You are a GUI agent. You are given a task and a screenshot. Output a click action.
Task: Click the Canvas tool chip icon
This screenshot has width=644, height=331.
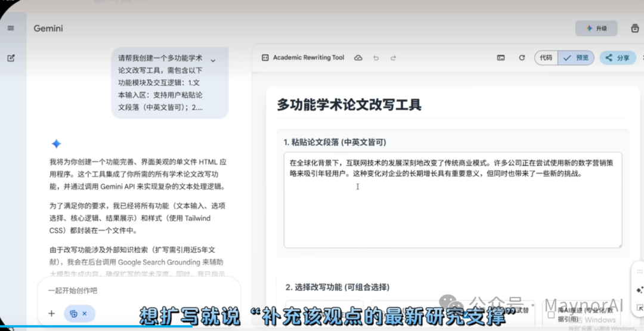point(73,314)
